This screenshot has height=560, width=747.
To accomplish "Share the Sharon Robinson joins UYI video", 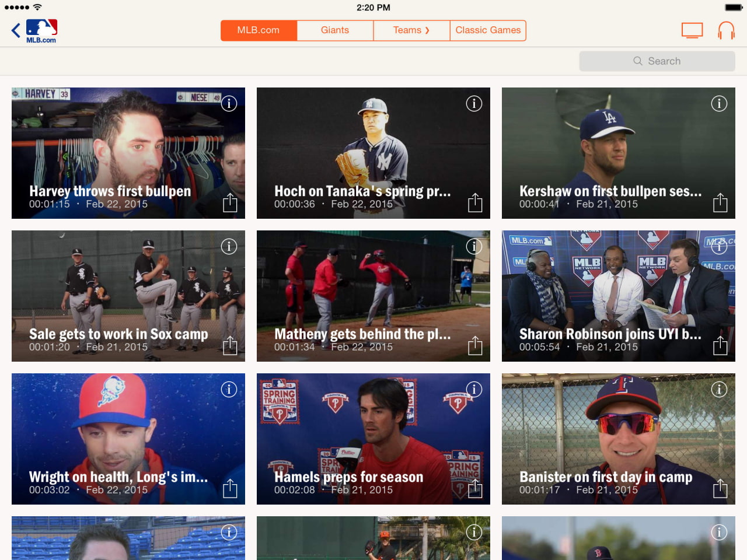I will point(720,345).
